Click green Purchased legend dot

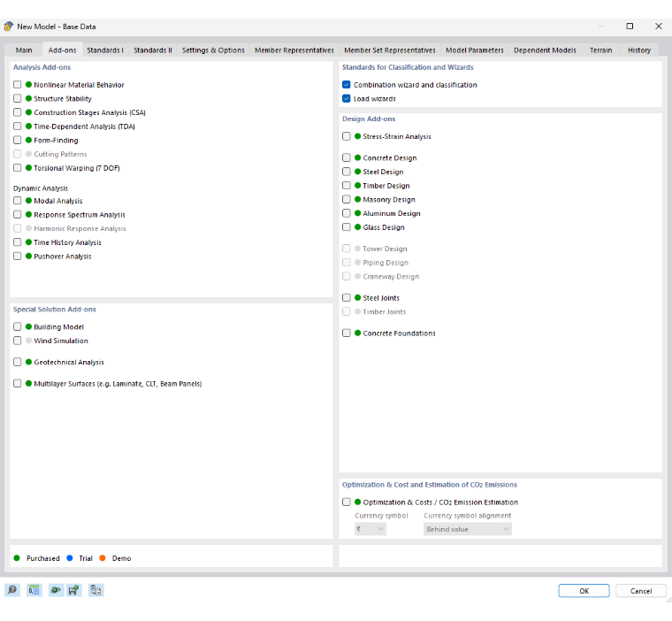pyautogui.click(x=17, y=558)
